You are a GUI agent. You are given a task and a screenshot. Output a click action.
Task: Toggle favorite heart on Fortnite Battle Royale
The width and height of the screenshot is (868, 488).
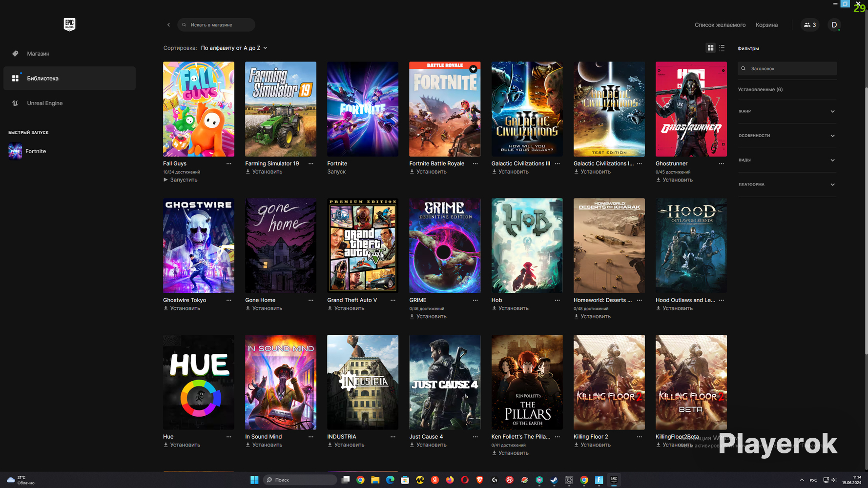coord(473,69)
